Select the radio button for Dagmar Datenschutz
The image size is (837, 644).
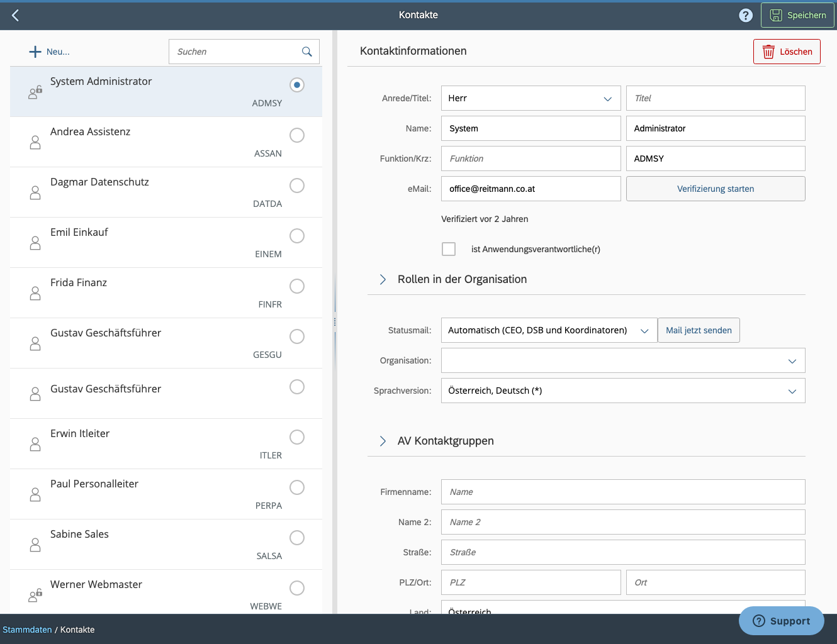pyautogui.click(x=296, y=186)
